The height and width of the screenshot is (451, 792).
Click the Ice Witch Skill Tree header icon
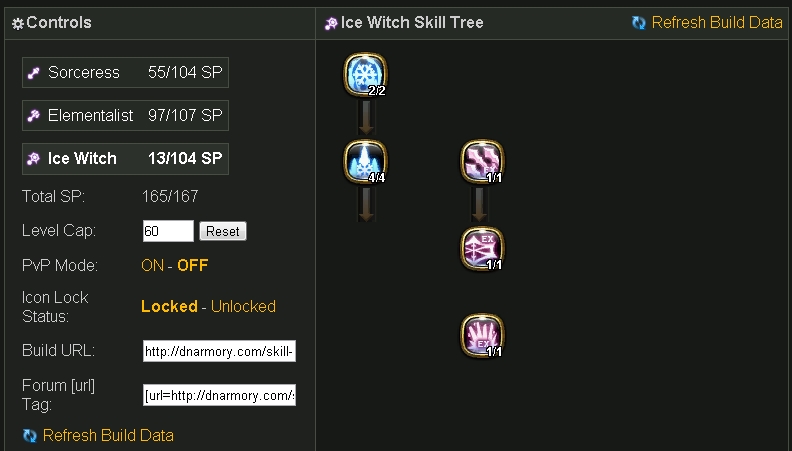click(331, 23)
